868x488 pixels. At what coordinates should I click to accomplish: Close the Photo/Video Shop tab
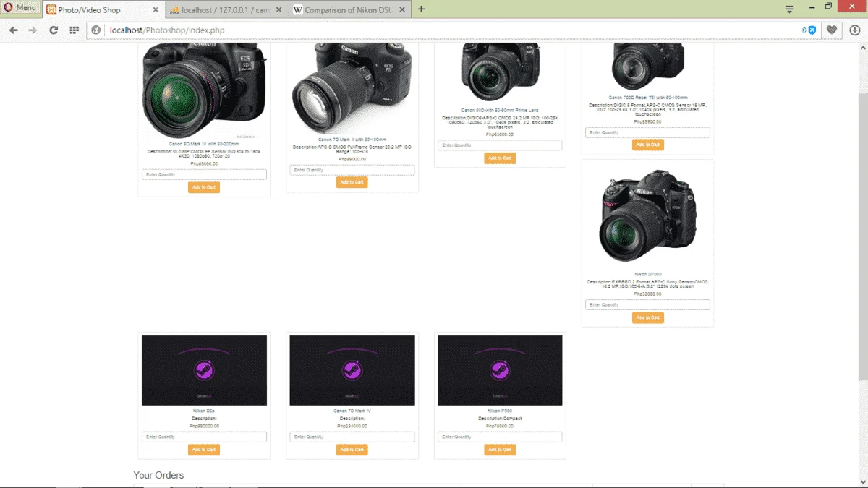[156, 10]
